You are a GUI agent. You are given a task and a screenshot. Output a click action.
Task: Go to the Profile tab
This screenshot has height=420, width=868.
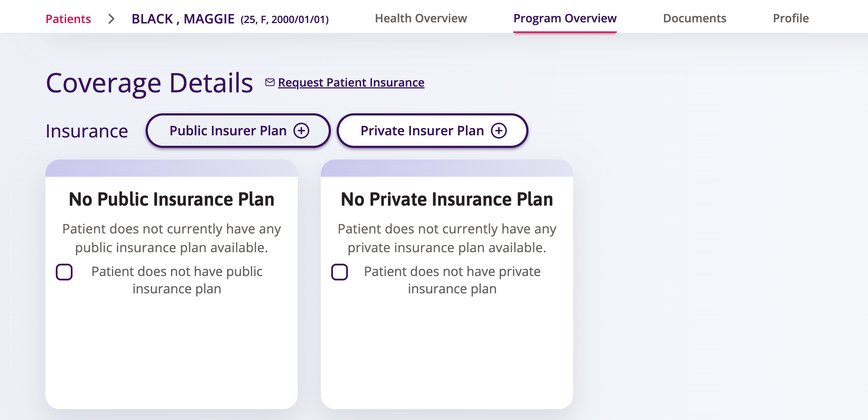791,18
